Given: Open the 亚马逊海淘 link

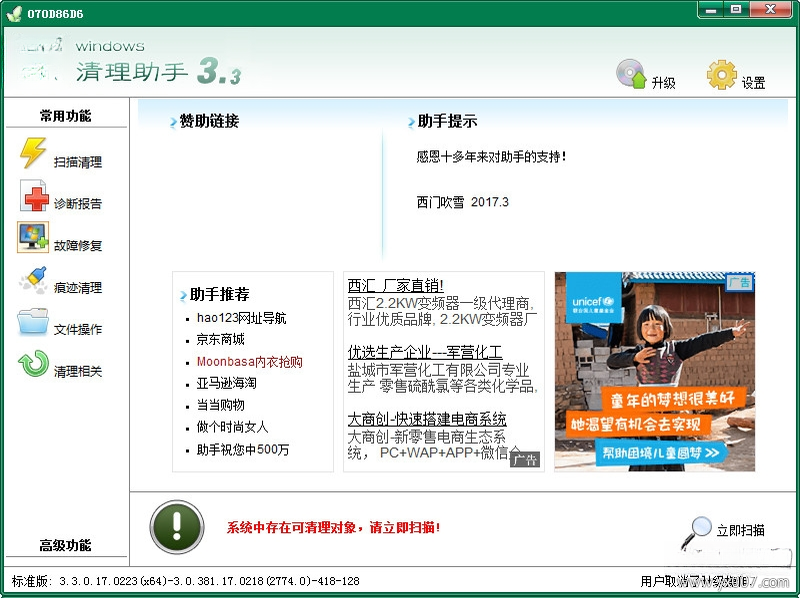Looking at the screenshot, I should [x=227, y=383].
